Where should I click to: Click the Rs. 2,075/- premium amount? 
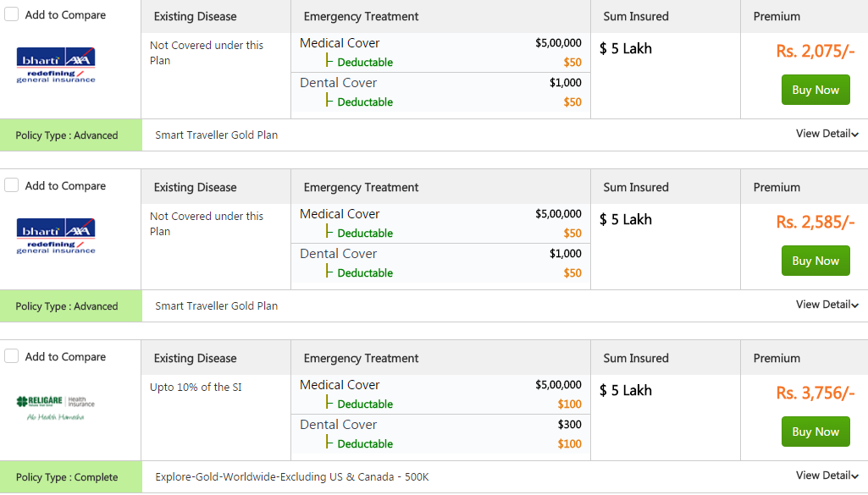tap(815, 51)
